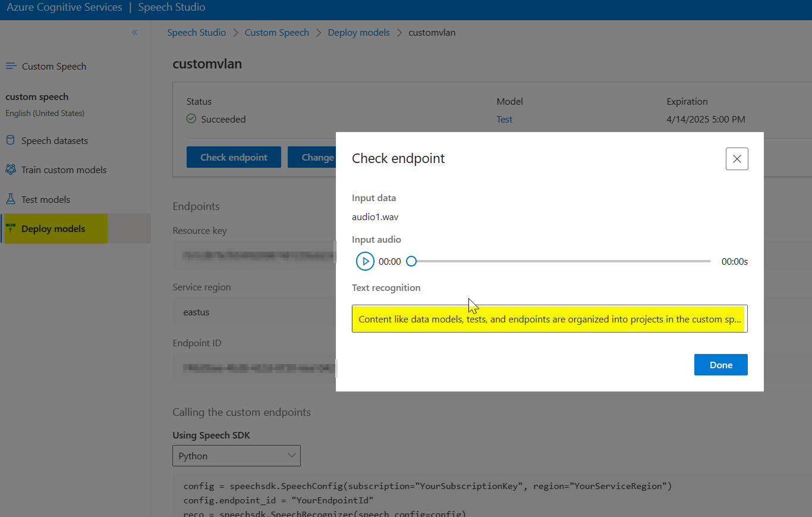The height and width of the screenshot is (517, 812).
Task: Click the 00:00s audio duration label
Action: coord(735,261)
